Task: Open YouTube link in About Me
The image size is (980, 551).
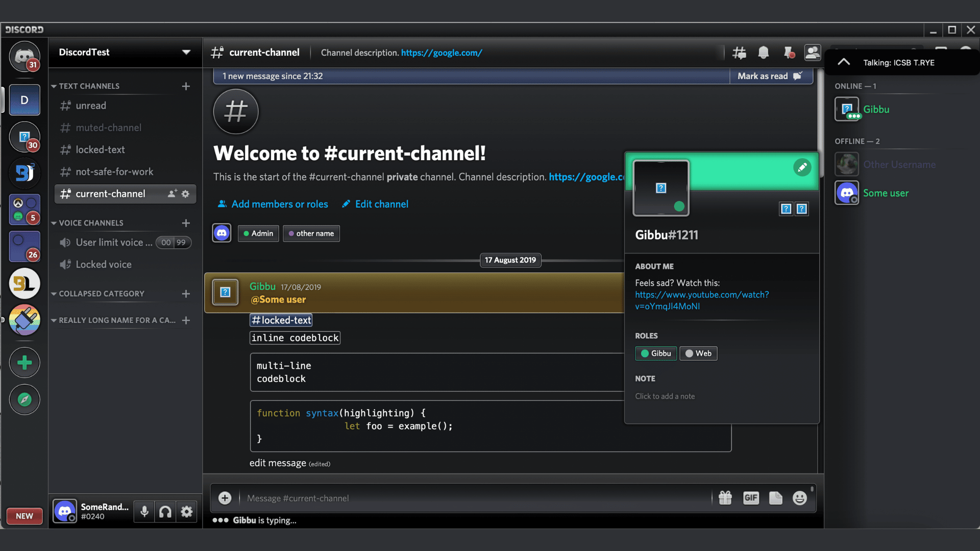Action: coord(702,300)
